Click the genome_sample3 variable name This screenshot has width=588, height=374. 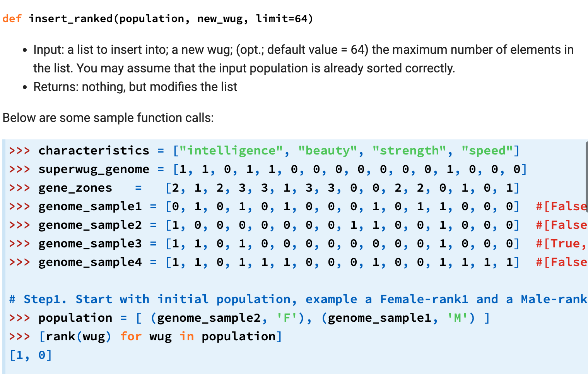tap(90, 244)
